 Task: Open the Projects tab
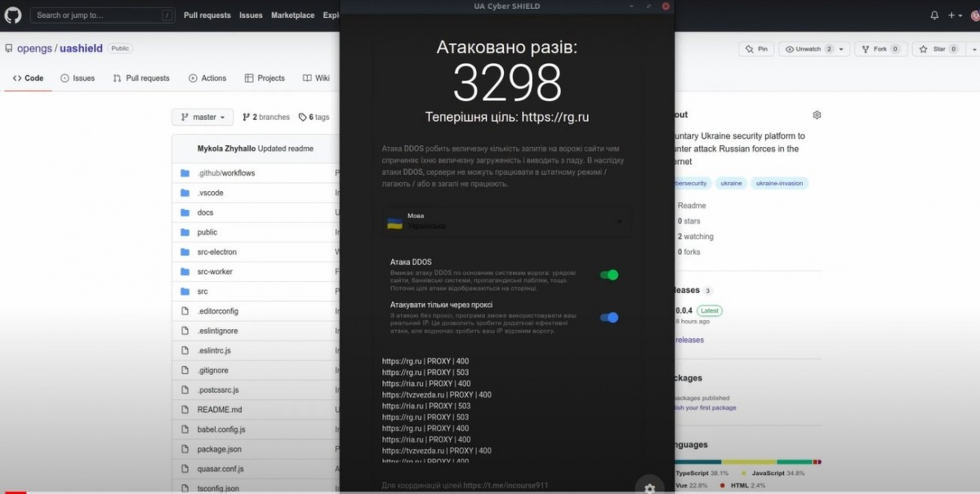point(265,78)
